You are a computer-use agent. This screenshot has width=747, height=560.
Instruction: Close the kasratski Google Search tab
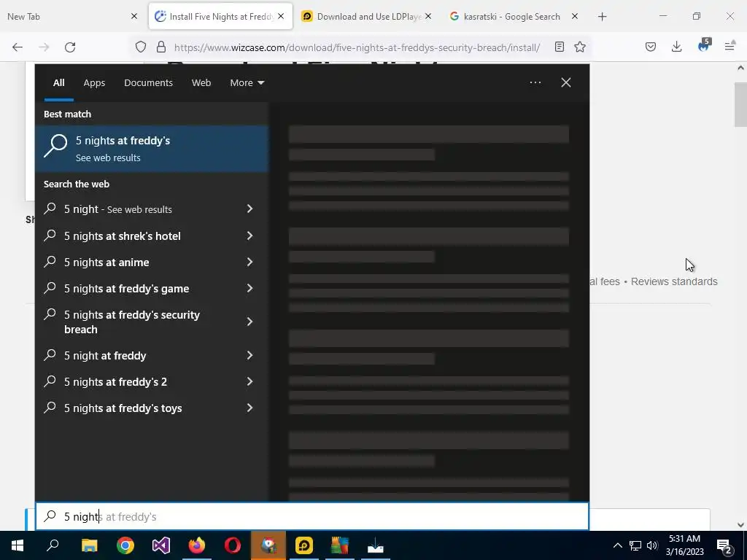[575, 16]
